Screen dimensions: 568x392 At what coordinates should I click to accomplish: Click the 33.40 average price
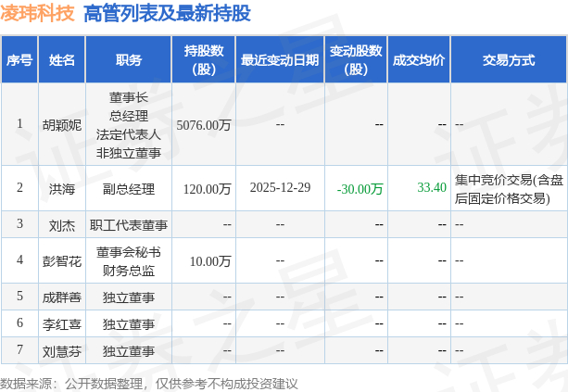coord(432,187)
